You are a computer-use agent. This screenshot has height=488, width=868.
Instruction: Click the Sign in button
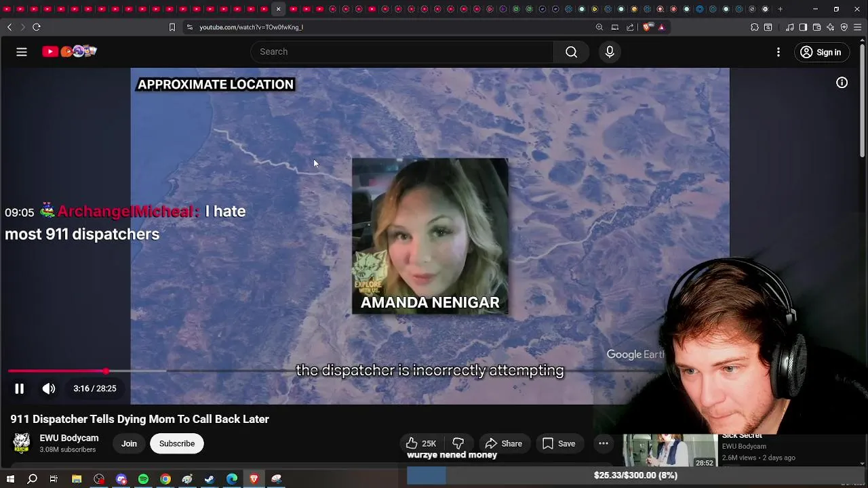coord(821,52)
